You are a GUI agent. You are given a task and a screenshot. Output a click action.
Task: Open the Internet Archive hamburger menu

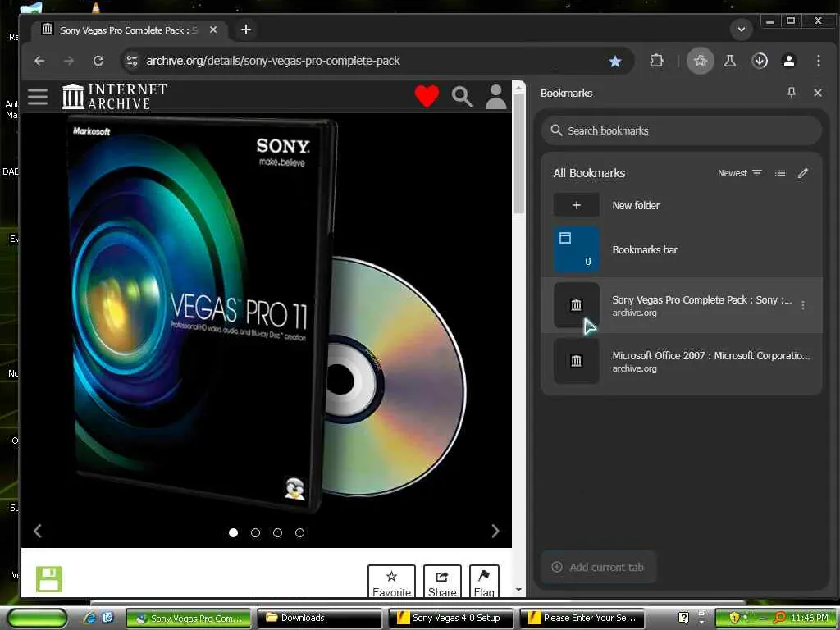38,97
